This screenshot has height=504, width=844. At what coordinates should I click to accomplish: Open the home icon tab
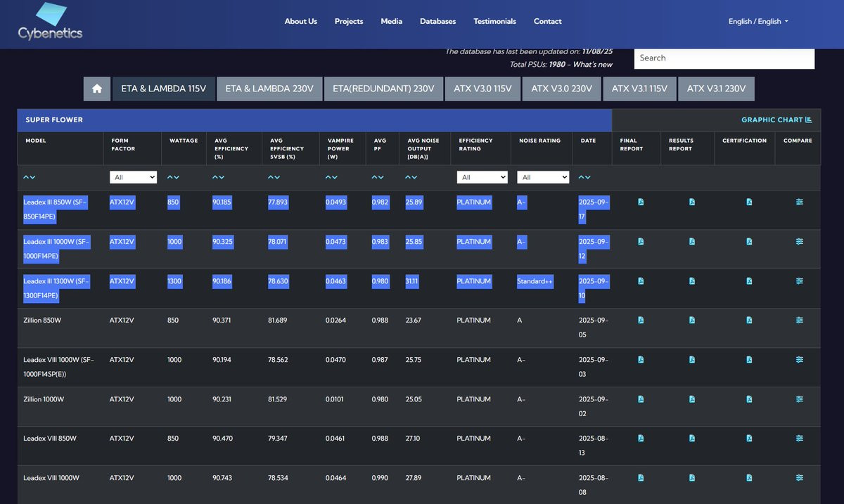[97, 89]
